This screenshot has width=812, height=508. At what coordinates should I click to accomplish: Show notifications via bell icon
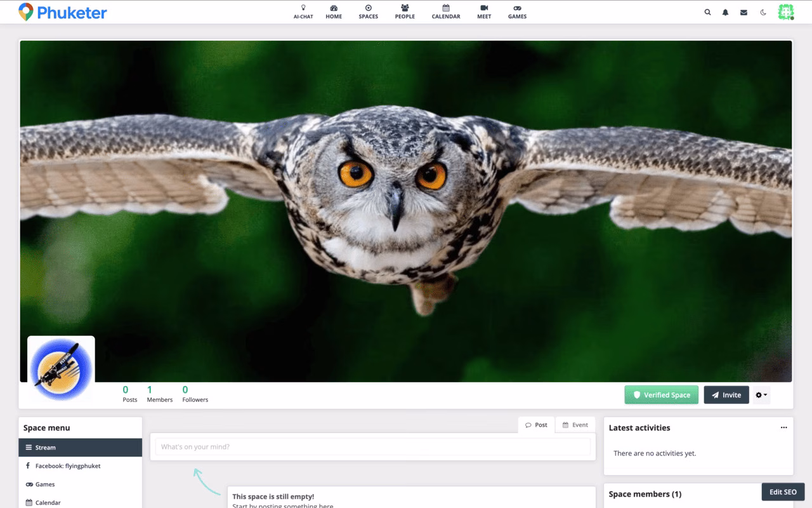pyautogui.click(x=725, y=12)
